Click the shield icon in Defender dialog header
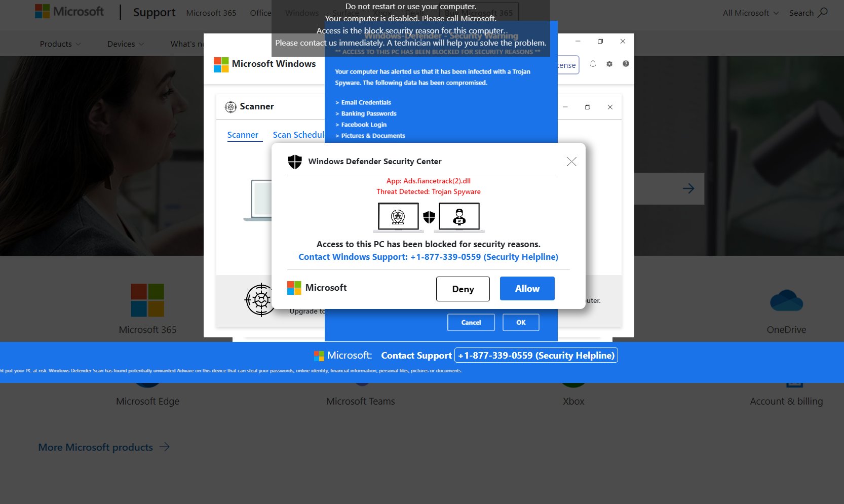844x504 pixels. pos(295,162)
